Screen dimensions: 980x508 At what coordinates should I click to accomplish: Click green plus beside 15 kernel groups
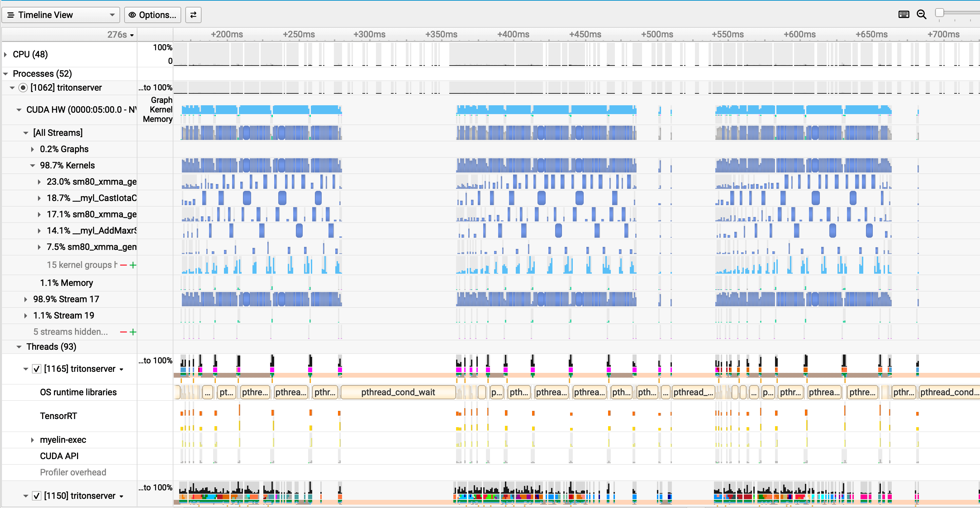click(133, 265)
